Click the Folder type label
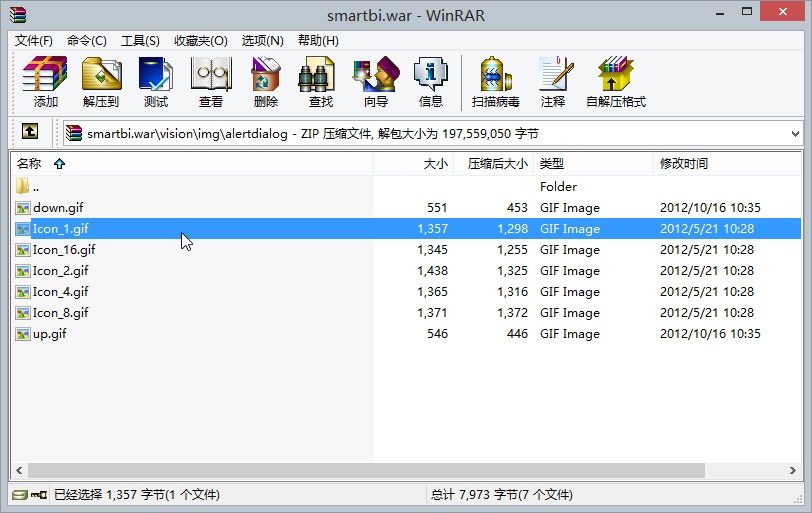This screenshot has width=812, height=513. (x=558, y=187)
